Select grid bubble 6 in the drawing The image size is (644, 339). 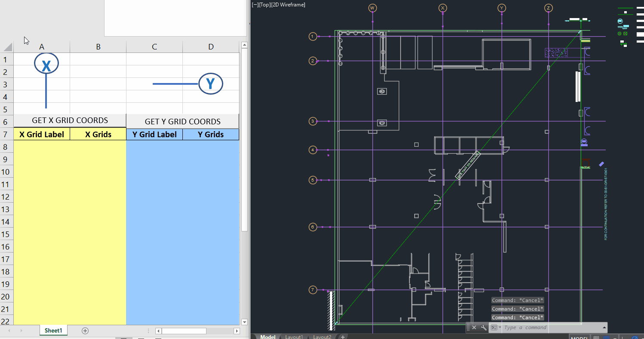tap(313, 227)
